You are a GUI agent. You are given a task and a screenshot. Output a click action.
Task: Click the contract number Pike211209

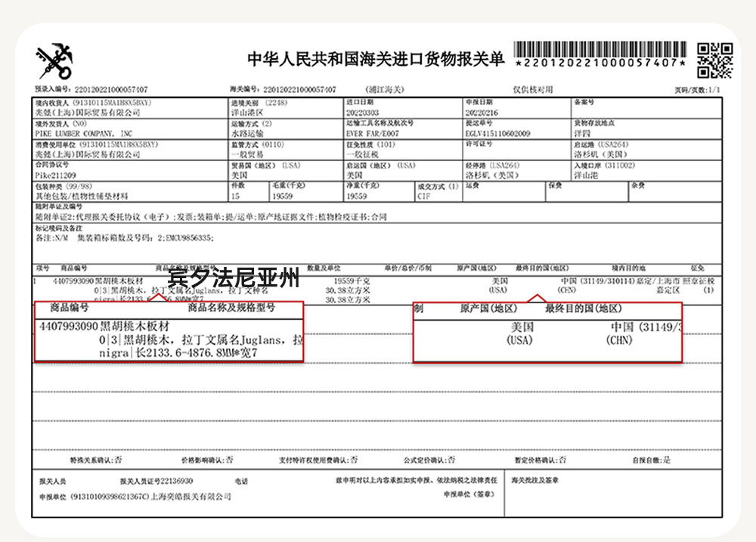(x=55, y=175)
